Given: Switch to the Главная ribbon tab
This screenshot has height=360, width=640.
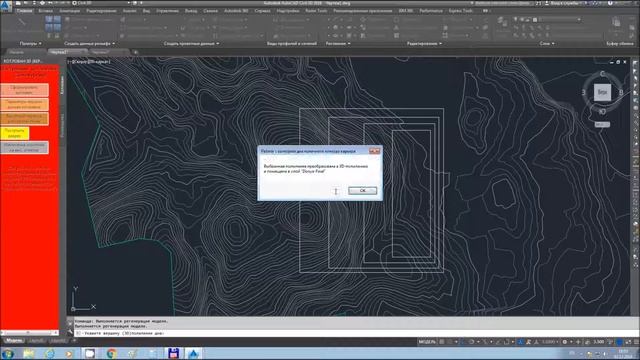Looking at the screenshot, I should pyautogui.click(x=24, y=11).
